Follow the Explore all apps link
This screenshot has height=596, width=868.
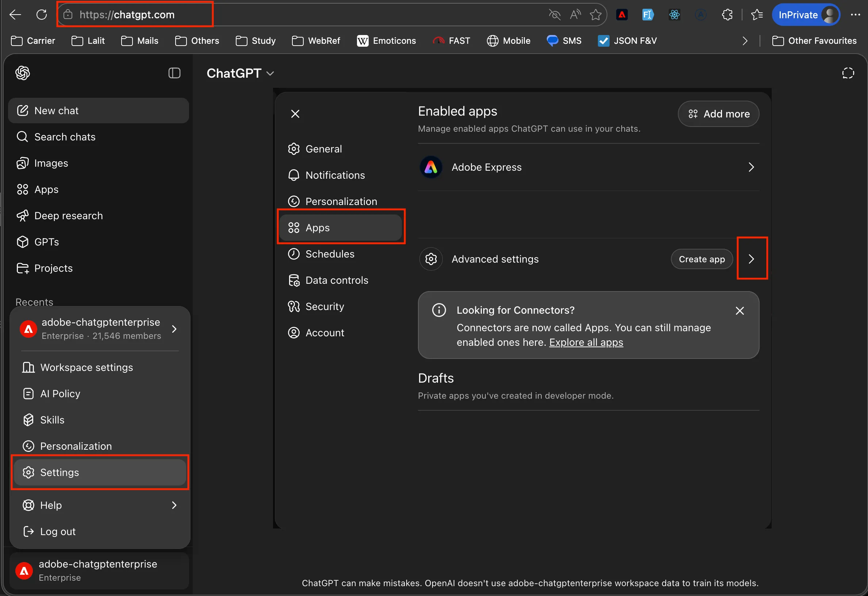click(x=585, y=342)
